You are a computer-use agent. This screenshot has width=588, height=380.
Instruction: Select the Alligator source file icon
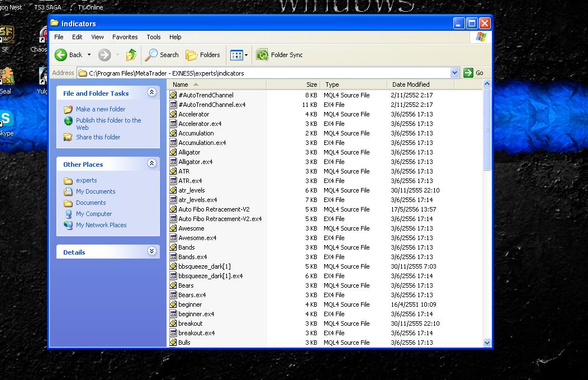(x=173, y=152)
